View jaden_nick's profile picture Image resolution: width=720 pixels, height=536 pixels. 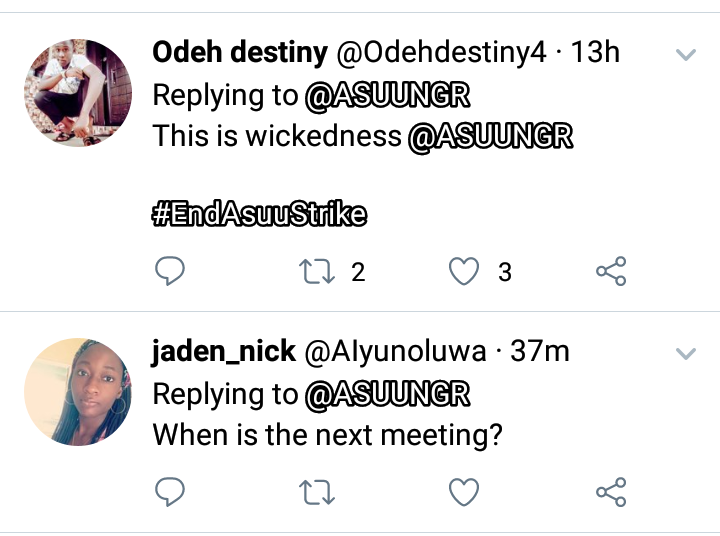point(78,390)
